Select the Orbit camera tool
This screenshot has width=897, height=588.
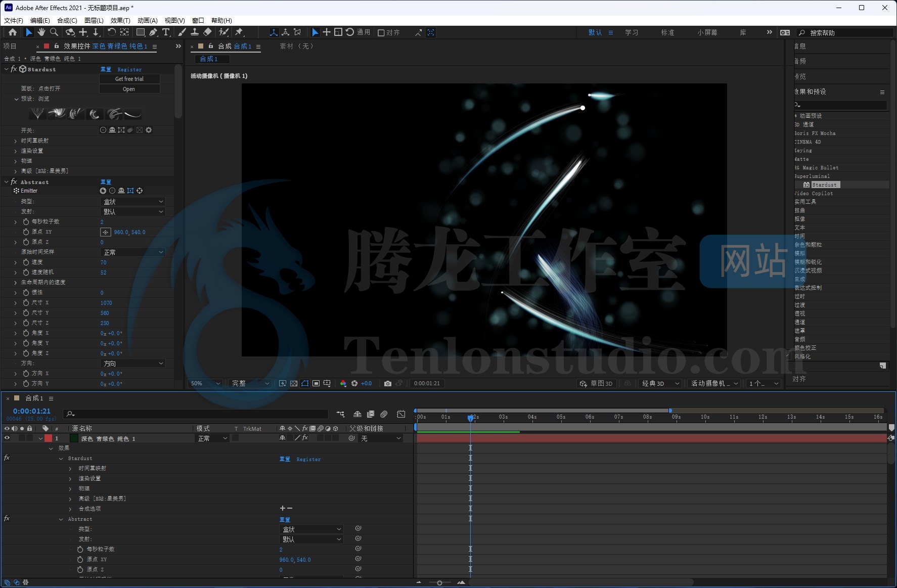pyautogui.click(x=70, y=32)
